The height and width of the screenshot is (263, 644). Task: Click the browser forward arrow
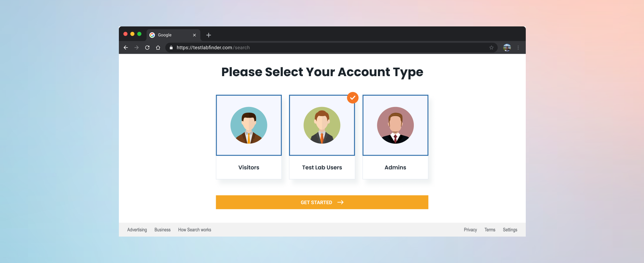(x=136, y=48)
